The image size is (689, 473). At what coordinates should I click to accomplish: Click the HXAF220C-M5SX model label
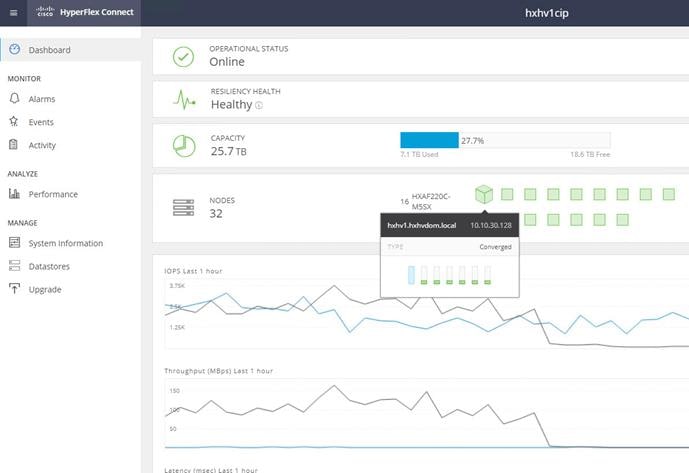[431, 201]
